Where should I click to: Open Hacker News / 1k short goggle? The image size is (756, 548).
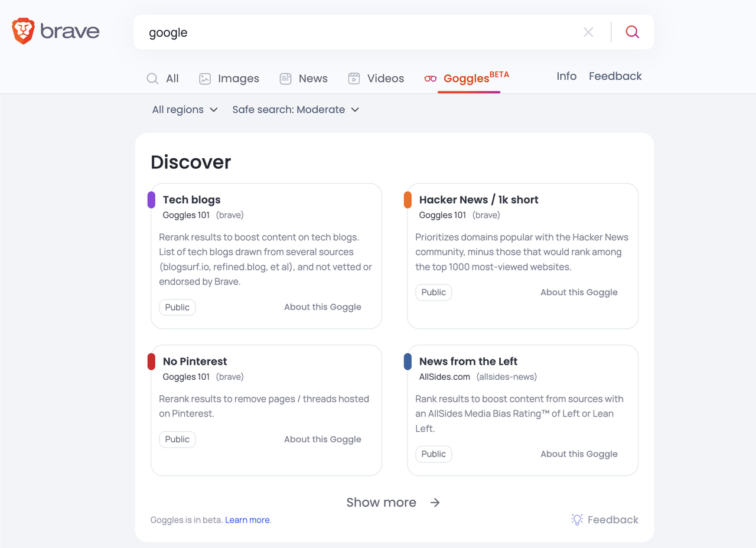478,200
